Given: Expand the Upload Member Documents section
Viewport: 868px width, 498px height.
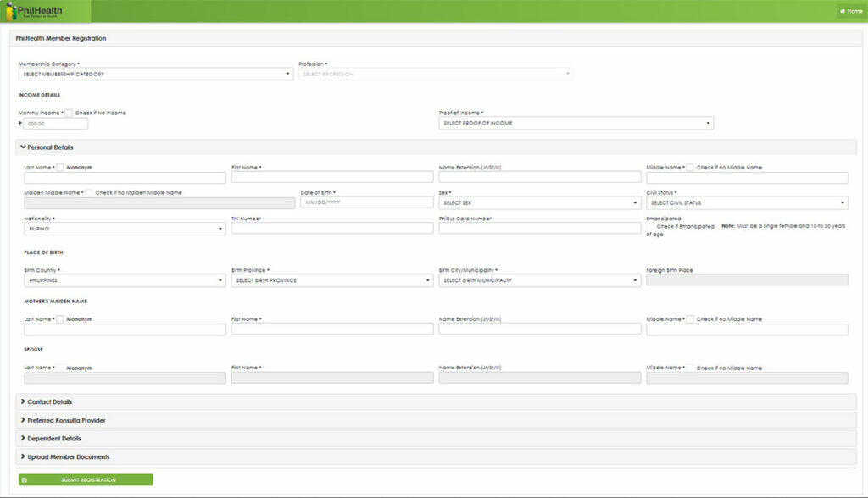Looking at the screenshot, I should [68, 457].
